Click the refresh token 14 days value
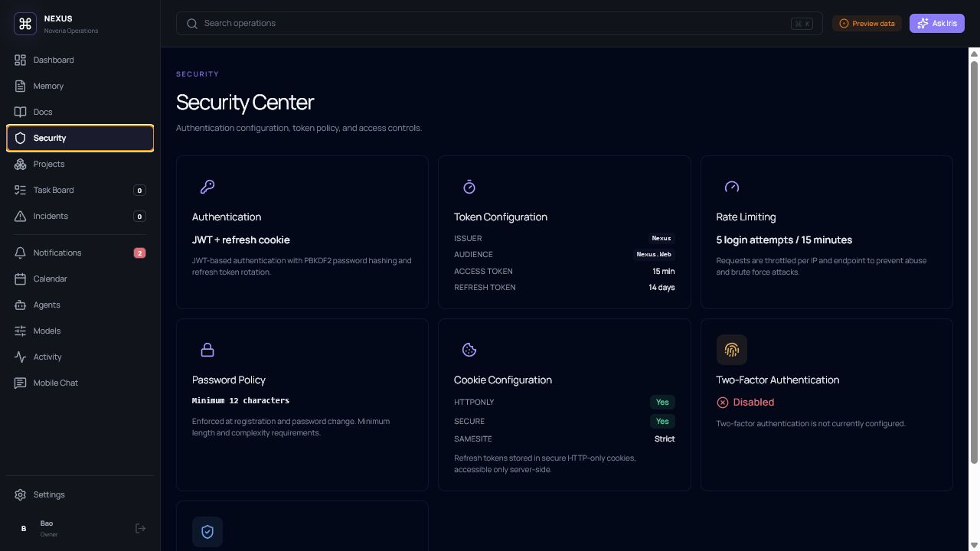Image resolution: width=980 pixels, height=551 pixels. click(x=662, y=288)
